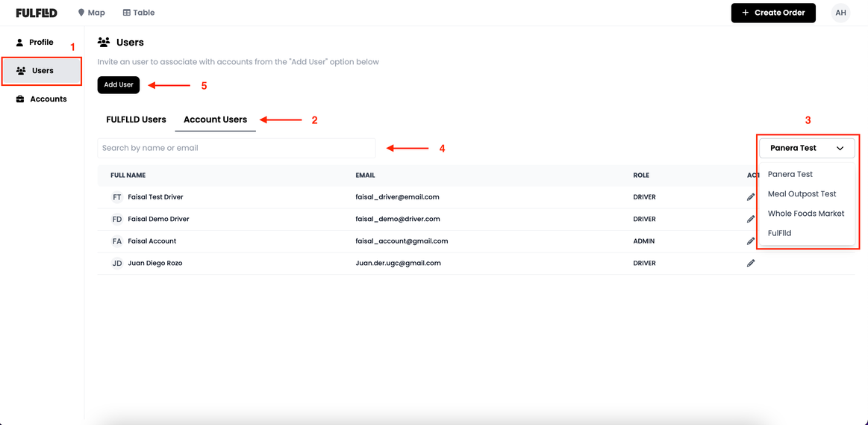The width and height of the screenshot is (868, 425).
Task: Open the AH user avatar menu
Action: [x=840, y=13]
